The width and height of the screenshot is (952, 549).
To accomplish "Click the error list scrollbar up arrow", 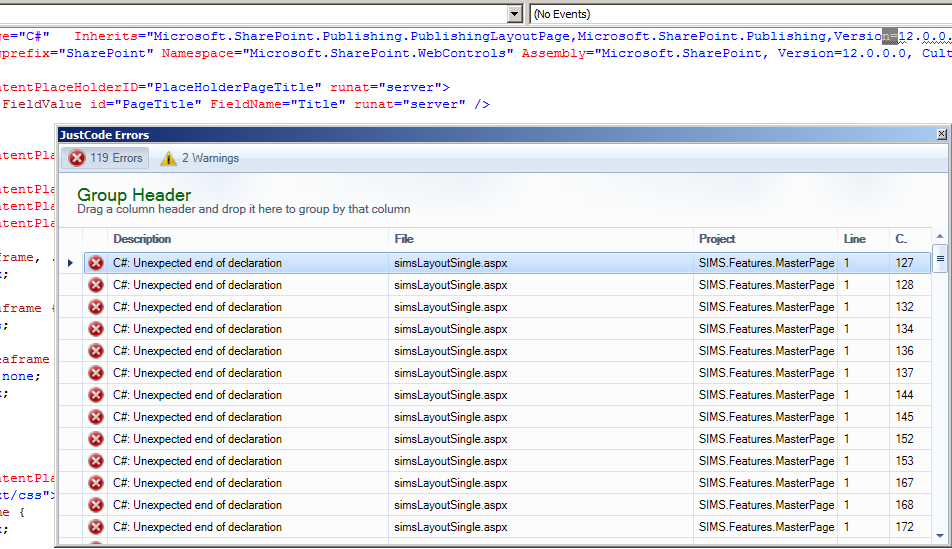I will click(940, 237).
